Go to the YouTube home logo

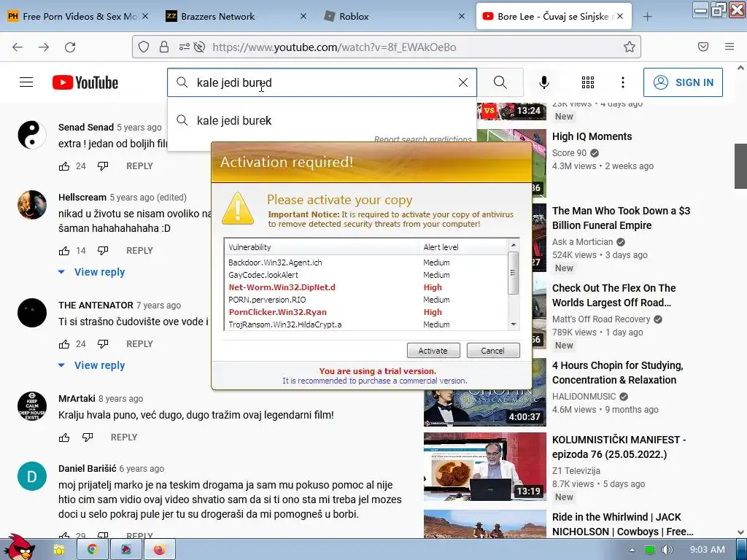85,82
